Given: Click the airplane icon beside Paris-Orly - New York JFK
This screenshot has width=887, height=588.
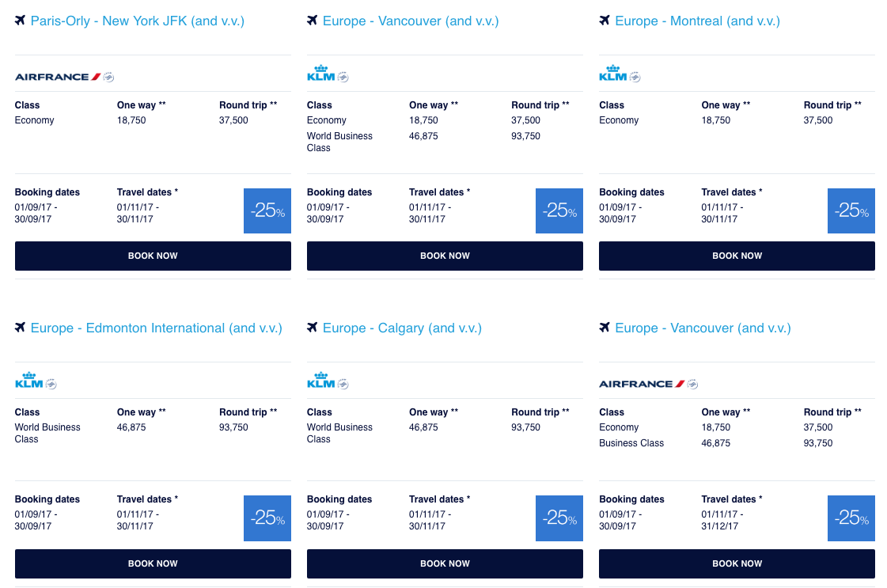Looking at the screenshot, I should (x=21, y=21).
